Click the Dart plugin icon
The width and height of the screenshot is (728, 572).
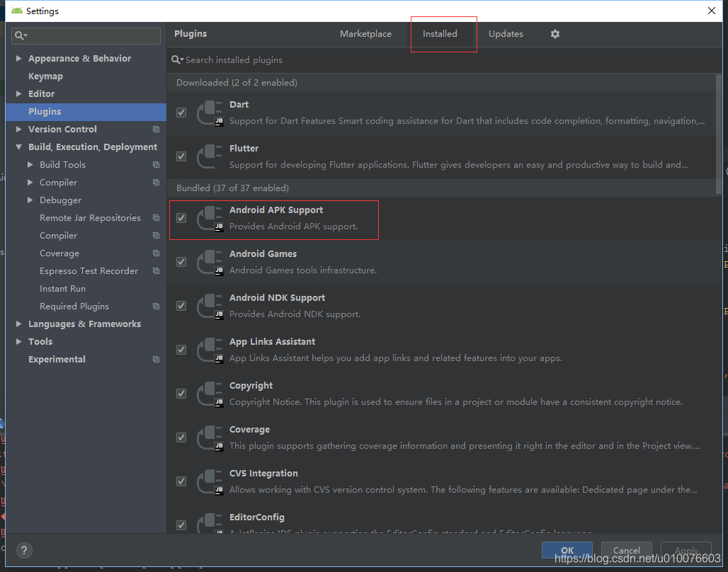(x=210, y=113)
